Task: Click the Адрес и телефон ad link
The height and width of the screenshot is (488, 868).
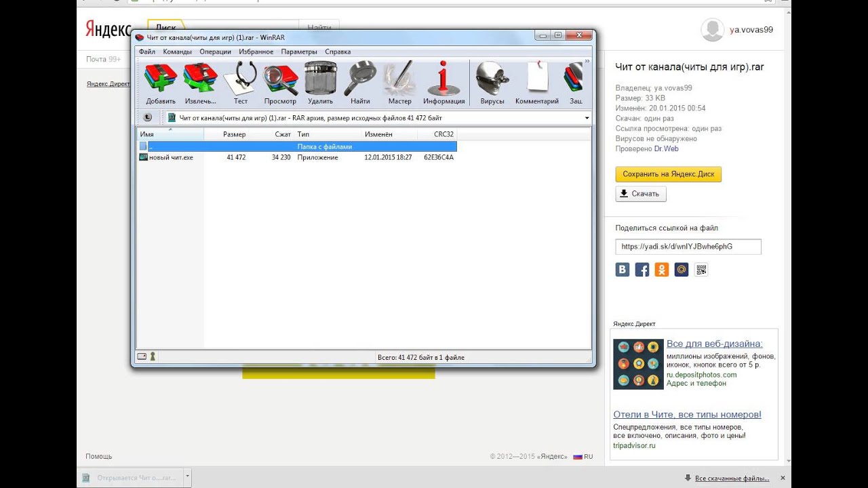Action: (x=696, y=384)
